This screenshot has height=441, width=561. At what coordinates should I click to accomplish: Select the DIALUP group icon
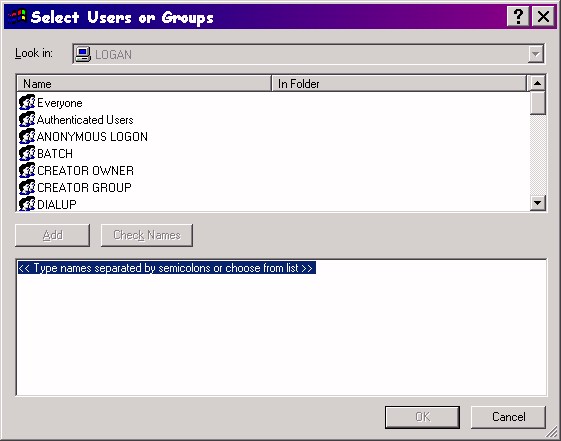point(27,204)
